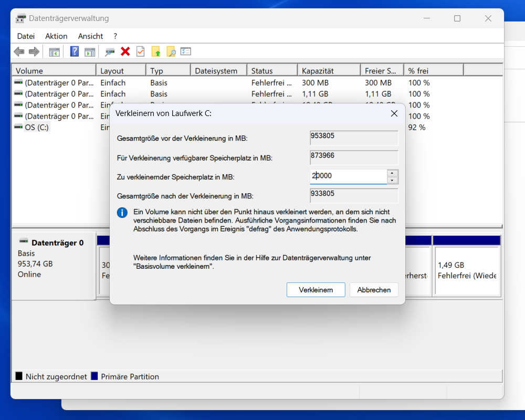Image resolution: width=525 pixels, height=420 pixels.
Task: Decrease shrink size with the down spinner arrow
Action: point(392,181)
